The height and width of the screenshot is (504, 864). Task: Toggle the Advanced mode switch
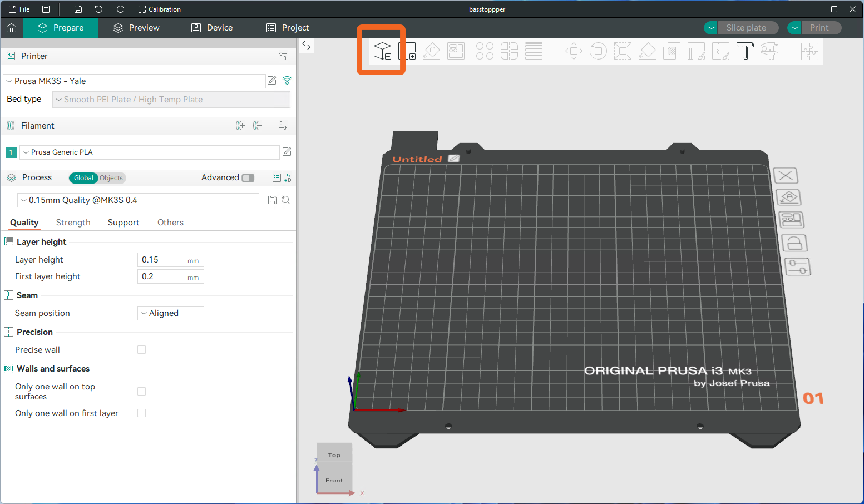click(248, 178)
